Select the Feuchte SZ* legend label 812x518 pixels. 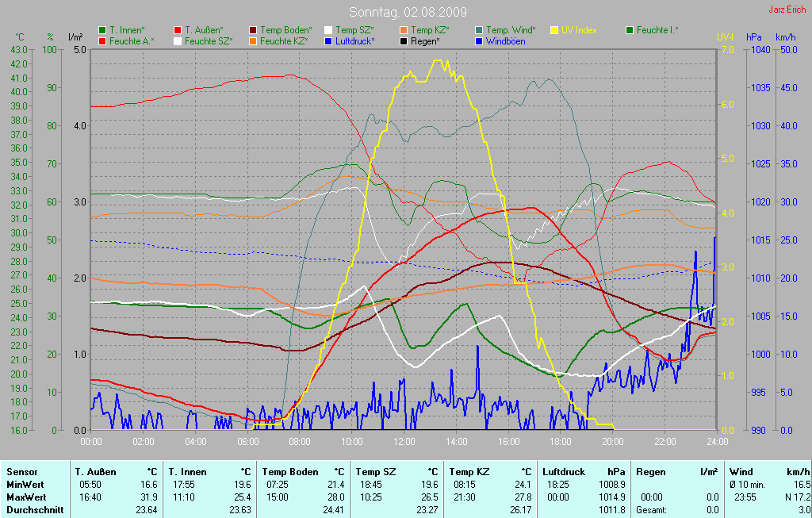209,41
